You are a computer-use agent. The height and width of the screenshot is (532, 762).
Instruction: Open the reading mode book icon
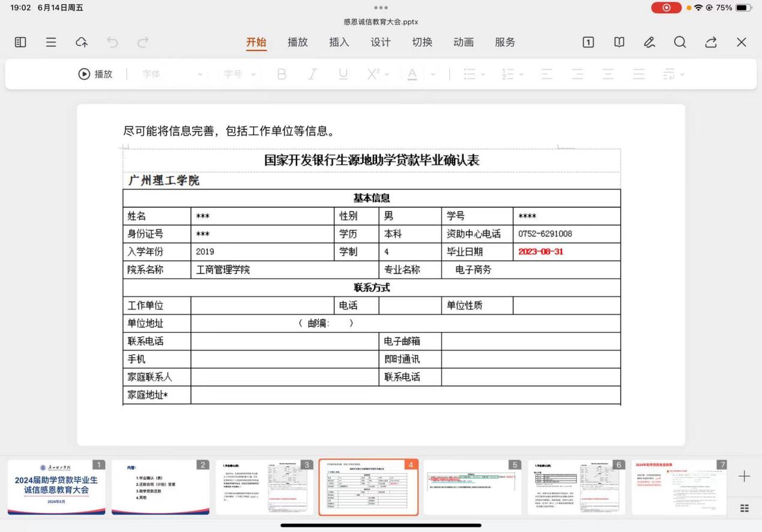pyautogui.click(x=618, y=42)
